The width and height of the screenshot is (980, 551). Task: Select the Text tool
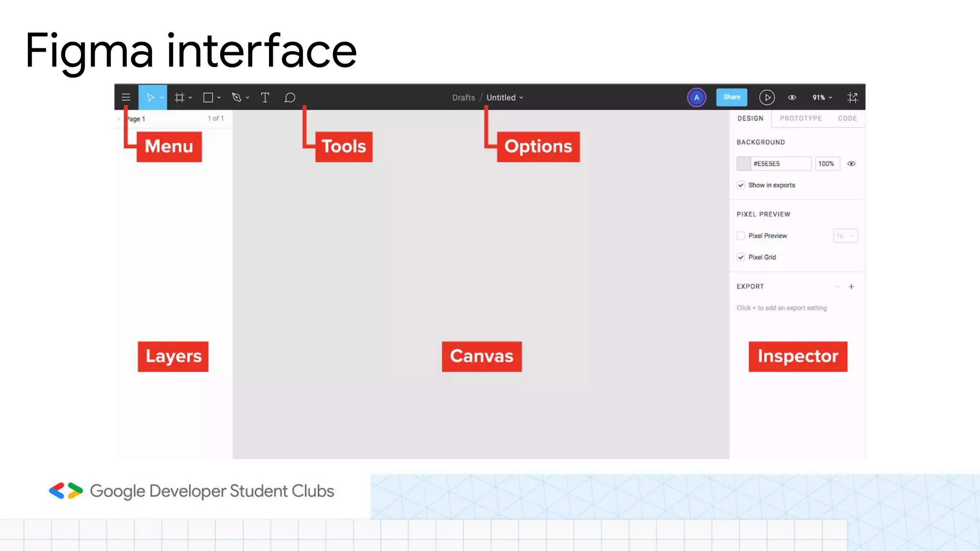[265, 98]
